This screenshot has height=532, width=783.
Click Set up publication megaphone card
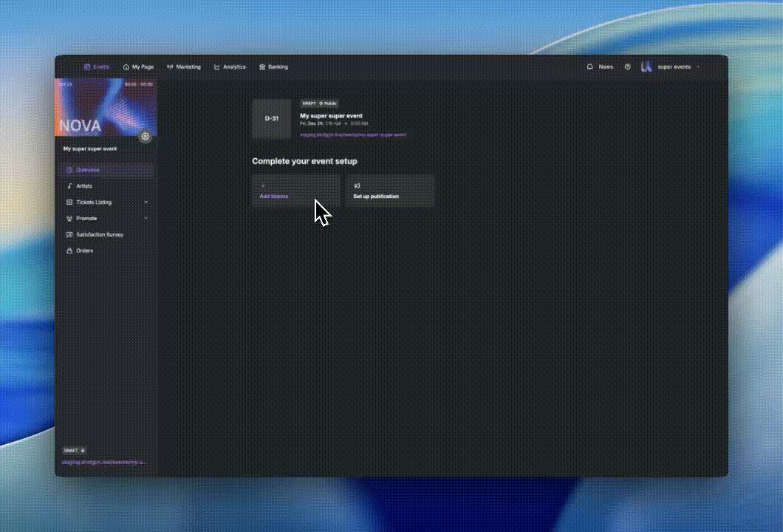(390, 191)
